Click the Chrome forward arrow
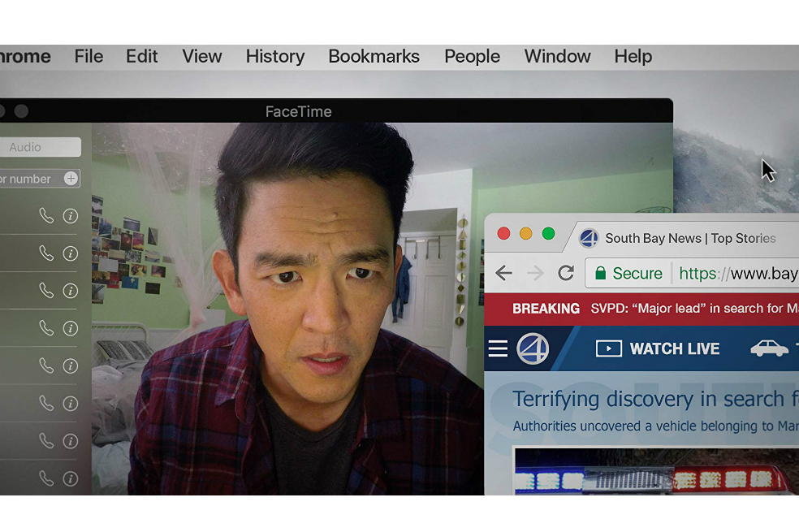The height and width of the screenshot is (532, 799). [x=535, y=273]
